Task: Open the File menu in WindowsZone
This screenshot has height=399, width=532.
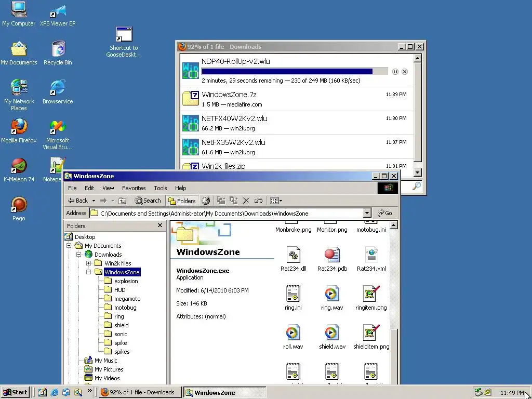Action: tap(72, 188)
